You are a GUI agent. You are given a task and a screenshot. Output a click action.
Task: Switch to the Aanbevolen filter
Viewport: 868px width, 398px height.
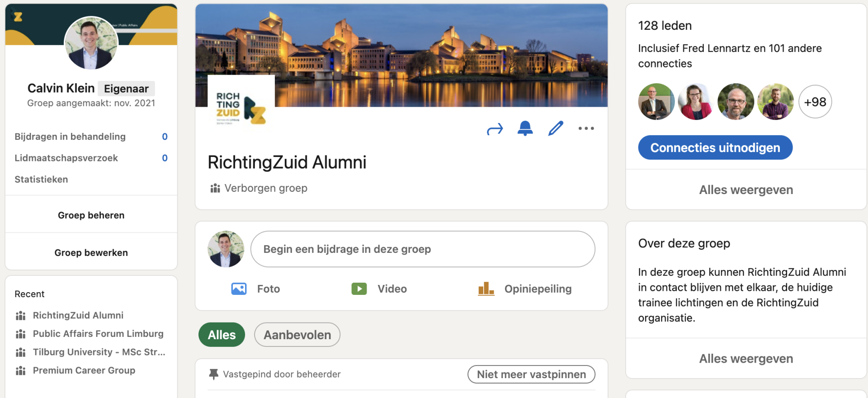click(297, 335)
